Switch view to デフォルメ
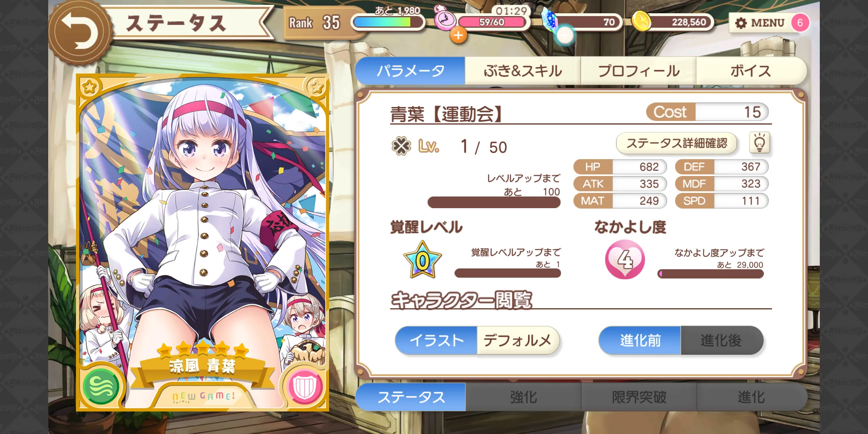868x434 pixels. pyautogui.click(x=518, y=340)
